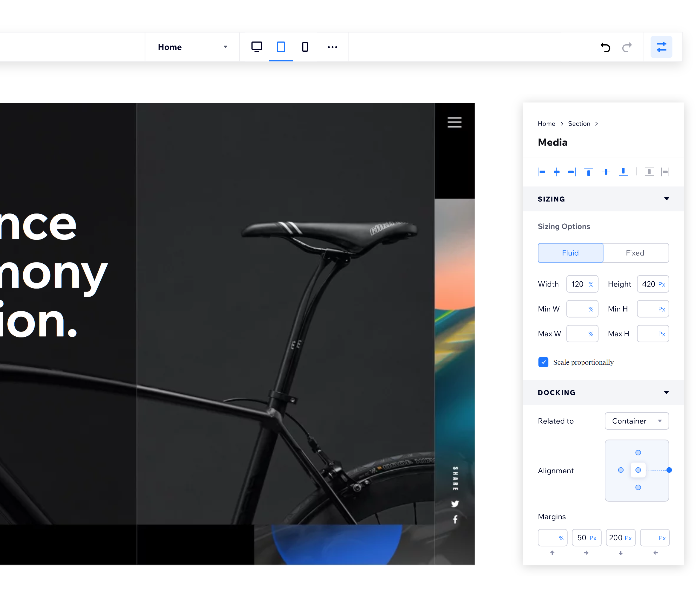Select the tablet viewport icon
The image size is (700, 598).
[281, 47]
